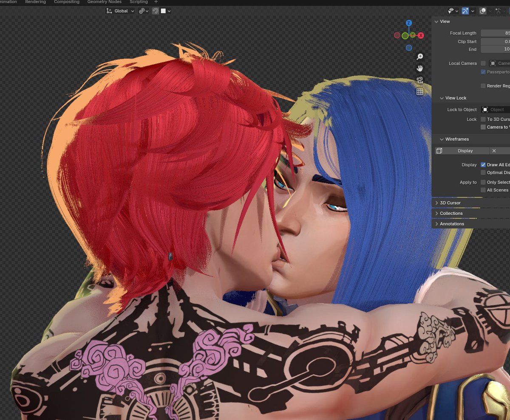Open the Global orientation dropdown

click(x=121, y=11)
